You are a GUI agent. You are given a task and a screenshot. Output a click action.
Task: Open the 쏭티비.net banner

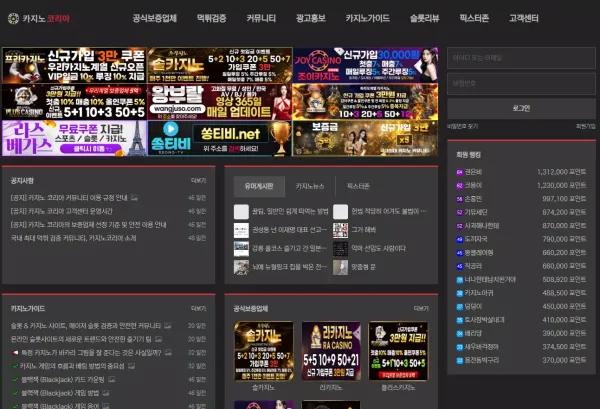pos(220,138)
